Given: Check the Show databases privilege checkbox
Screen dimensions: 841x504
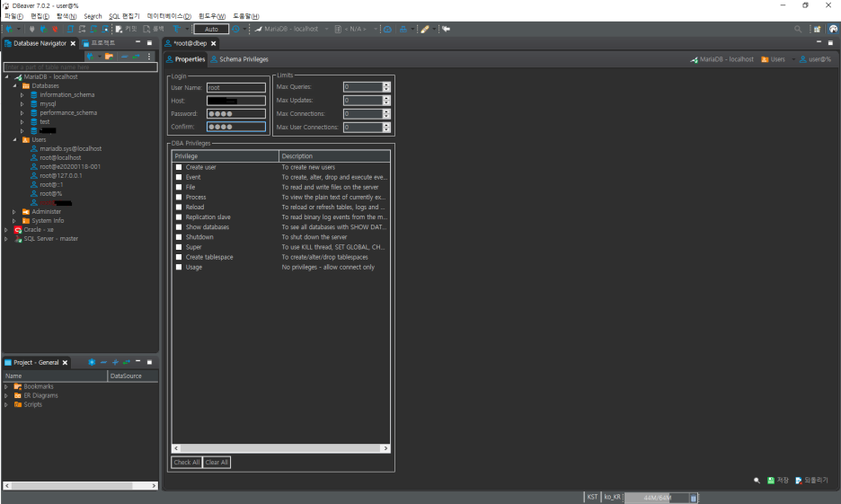Looking at the screenshot, I should pos(179,227).
